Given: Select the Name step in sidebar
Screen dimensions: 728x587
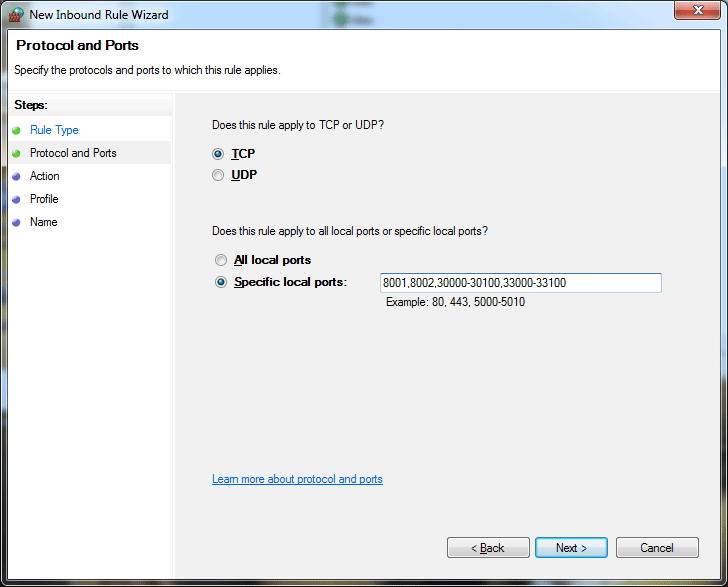Looking at the screenshot, I should (44, 222).
